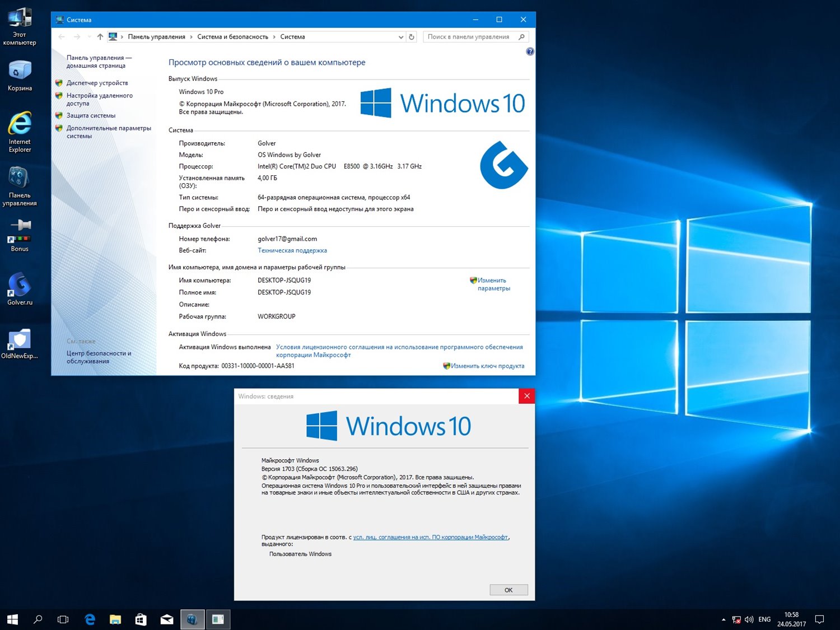Screen dimensions: 840x630
Task: Close the Windows: сведения dialog
Action: [526, 396]
